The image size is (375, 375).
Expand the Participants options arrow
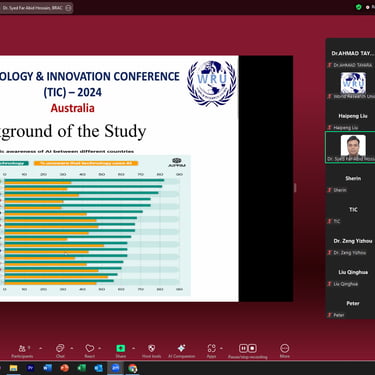click(x=41, y=348)
